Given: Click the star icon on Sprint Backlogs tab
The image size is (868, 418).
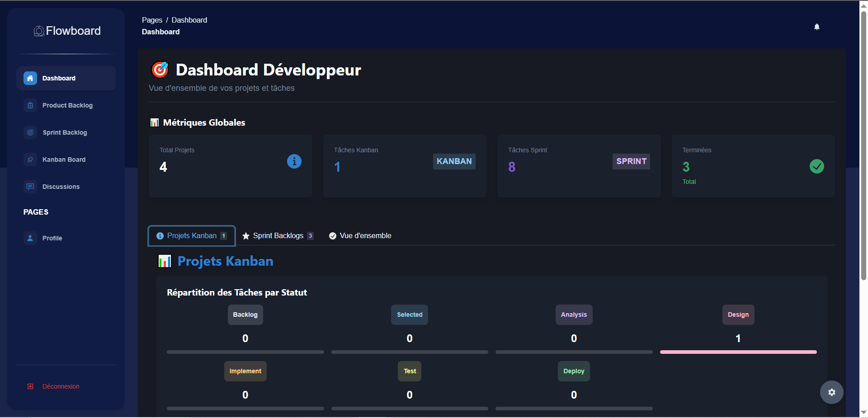Looking at the screenshot, I should click(246, 236).
